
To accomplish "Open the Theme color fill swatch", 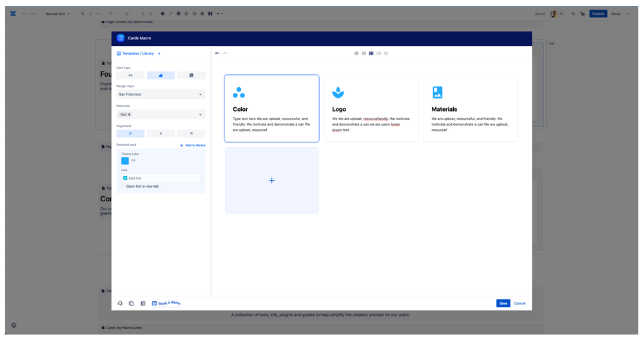I will tap(125, 161).
